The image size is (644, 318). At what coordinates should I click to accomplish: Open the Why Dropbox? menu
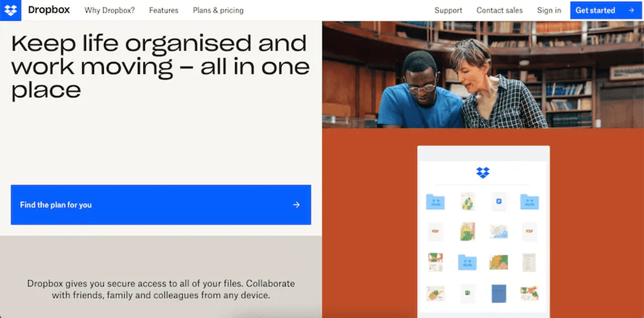[109, 10]
